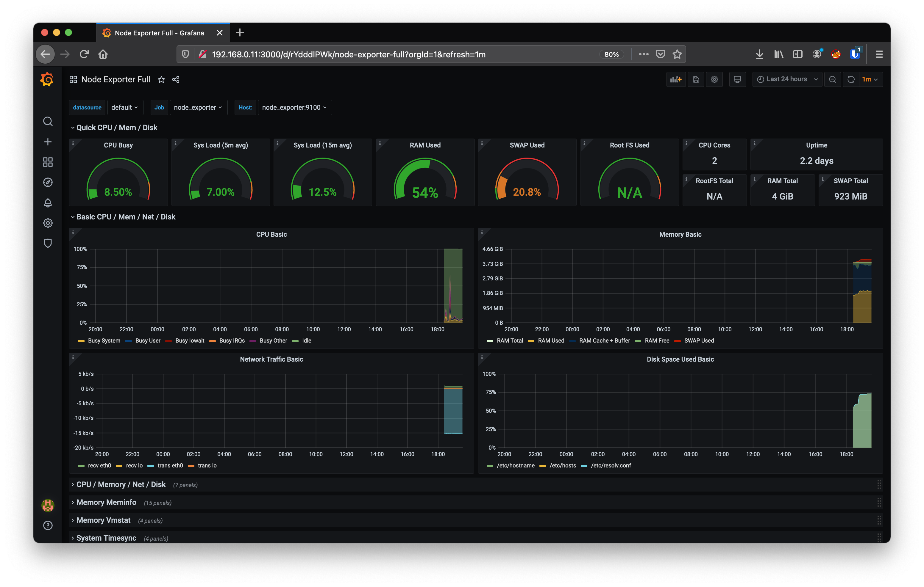The width and height of the screenshot is (924, 587).
Task: Open Alerting bell icon in sidebar
Action: click(x=48, y=203)
